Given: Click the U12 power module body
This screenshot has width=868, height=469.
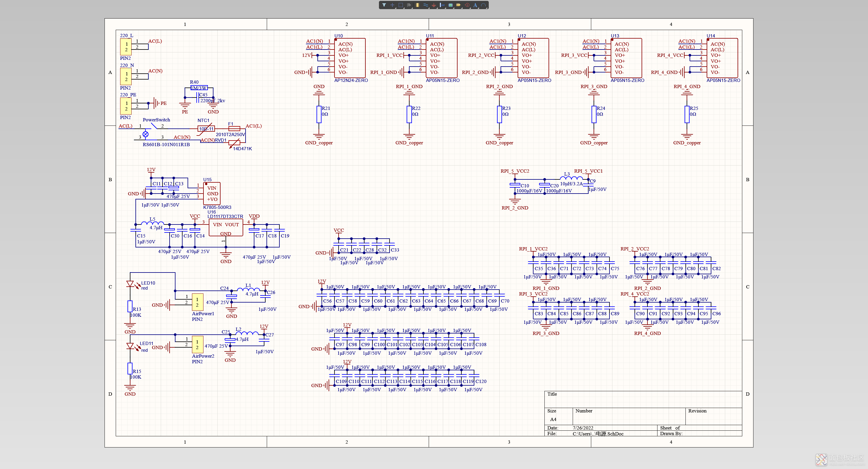Looking at the screenshot, I should (x=533, y=58).
